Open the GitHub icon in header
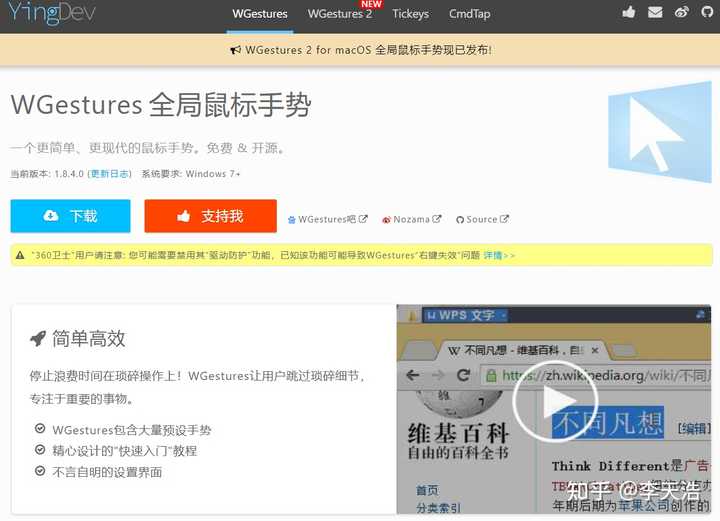The image size is (720, 521). [708, 12]
